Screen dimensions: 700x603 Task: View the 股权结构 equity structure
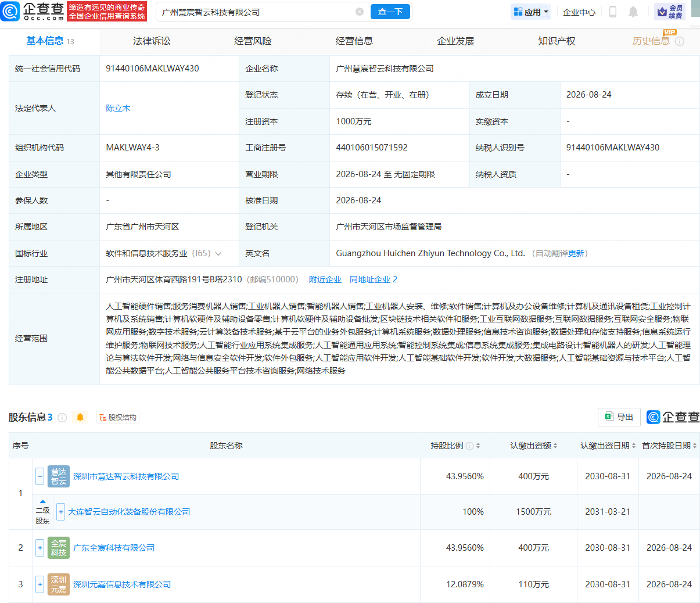pos(118,417)
